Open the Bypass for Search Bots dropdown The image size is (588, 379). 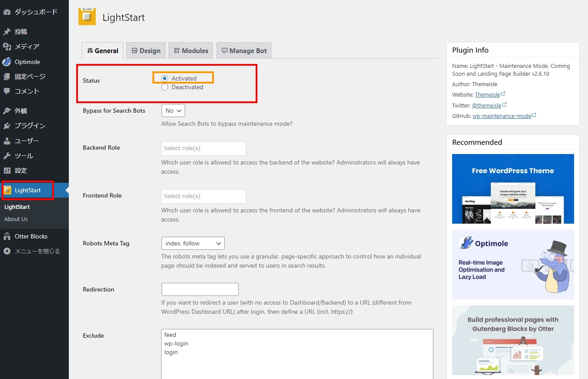[x=173, y=111]
